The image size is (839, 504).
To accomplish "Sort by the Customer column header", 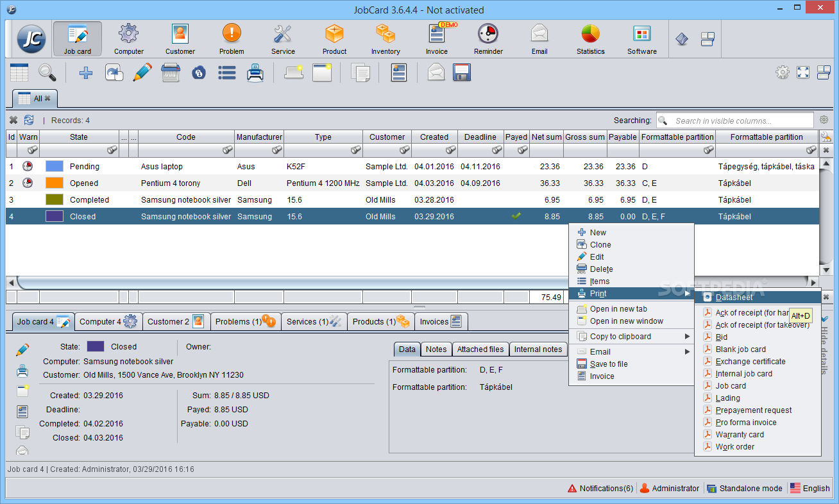I will click(x=387, y=137).
